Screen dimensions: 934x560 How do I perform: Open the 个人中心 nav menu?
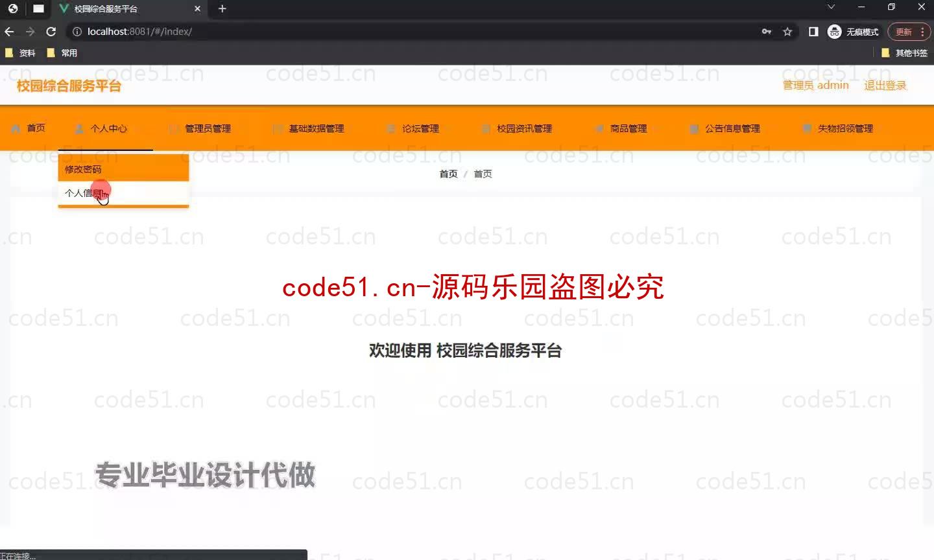105,128
